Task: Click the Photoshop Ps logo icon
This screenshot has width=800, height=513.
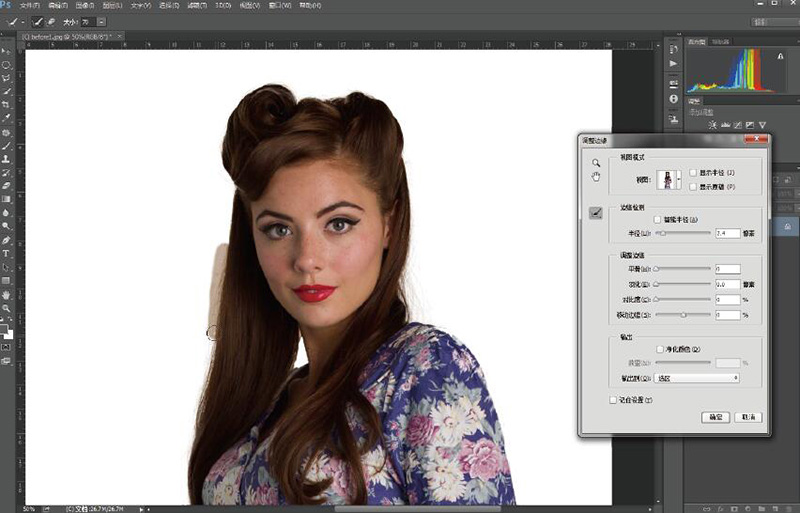Action: pos(8,5)
